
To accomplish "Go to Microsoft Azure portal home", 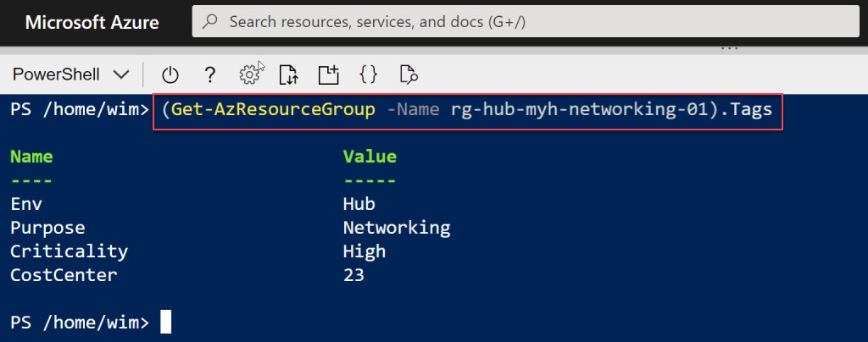I will (x=92, y=22).
